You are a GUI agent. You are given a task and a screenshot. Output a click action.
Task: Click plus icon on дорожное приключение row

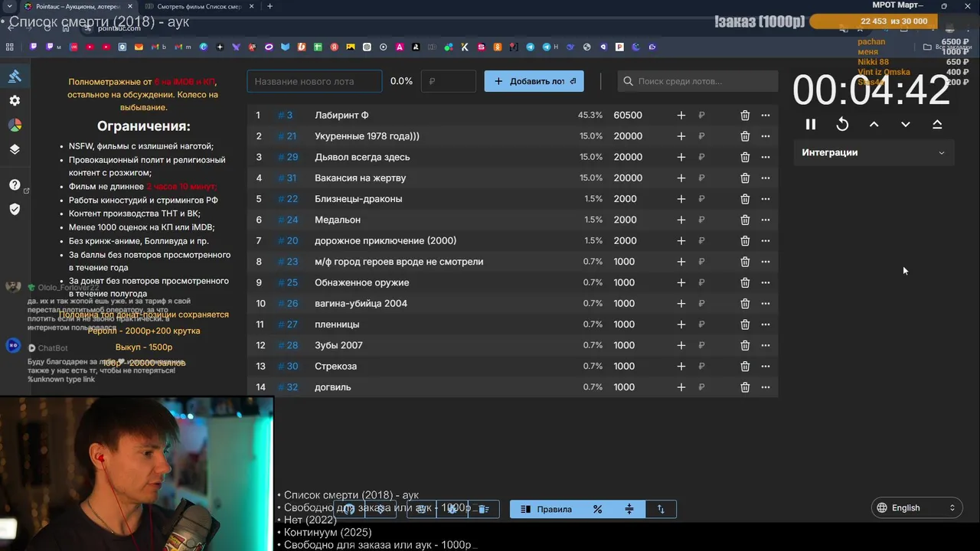pyautogui.click(x=681, y=240)
